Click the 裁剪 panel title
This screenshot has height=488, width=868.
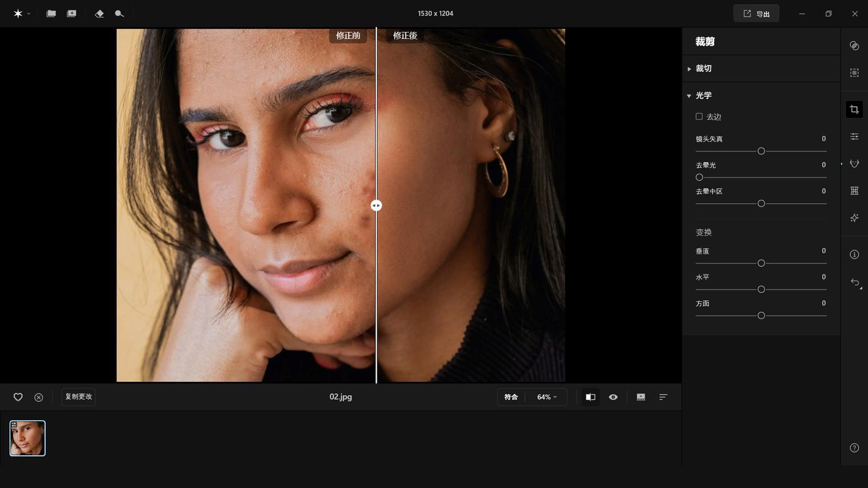(x=705, y=41)
